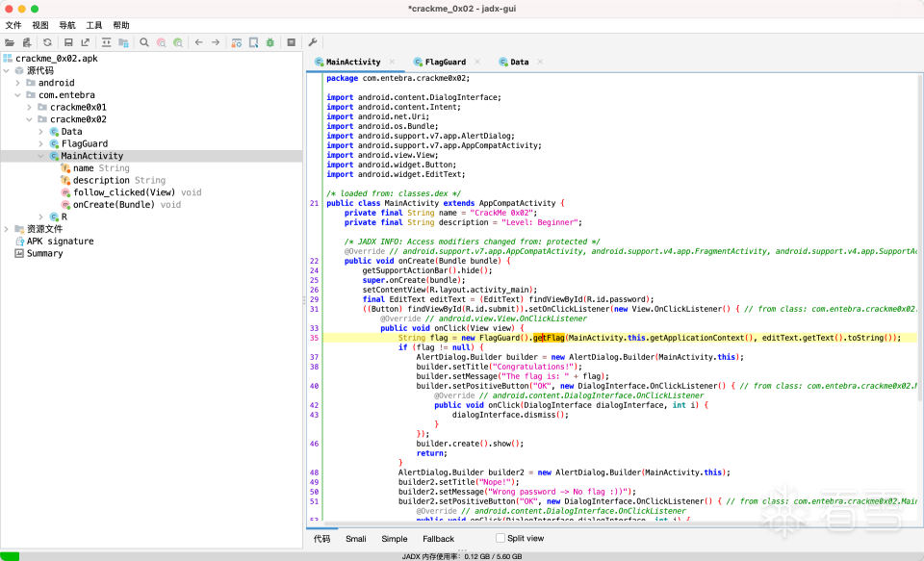This screenshot has height=561, width=924.
Task: Open text search magnifier icon
Action: [x=144, y=42]
